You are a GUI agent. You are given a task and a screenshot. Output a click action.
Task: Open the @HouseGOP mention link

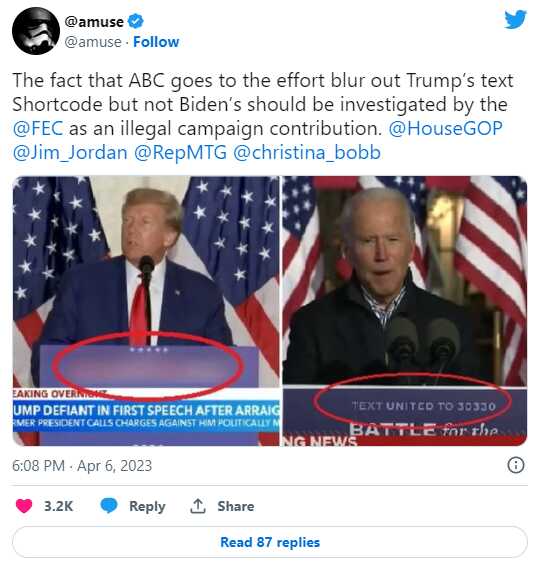coord(445,129)
